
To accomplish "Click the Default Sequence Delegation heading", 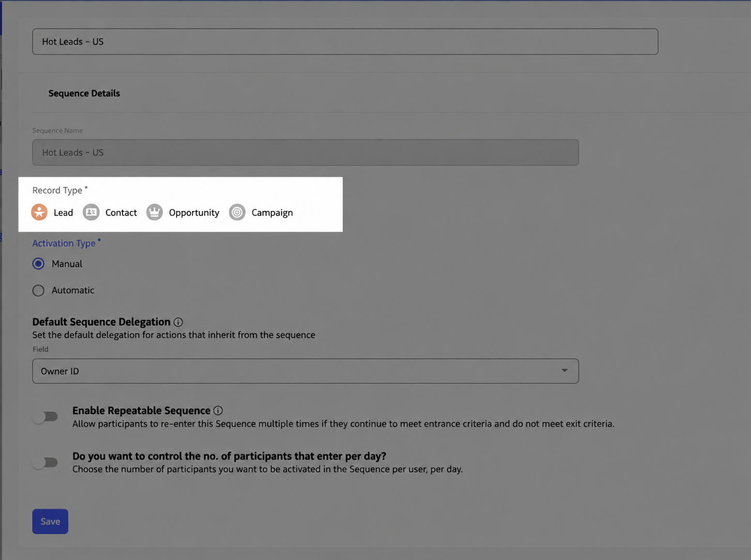I will coord(101,322).
